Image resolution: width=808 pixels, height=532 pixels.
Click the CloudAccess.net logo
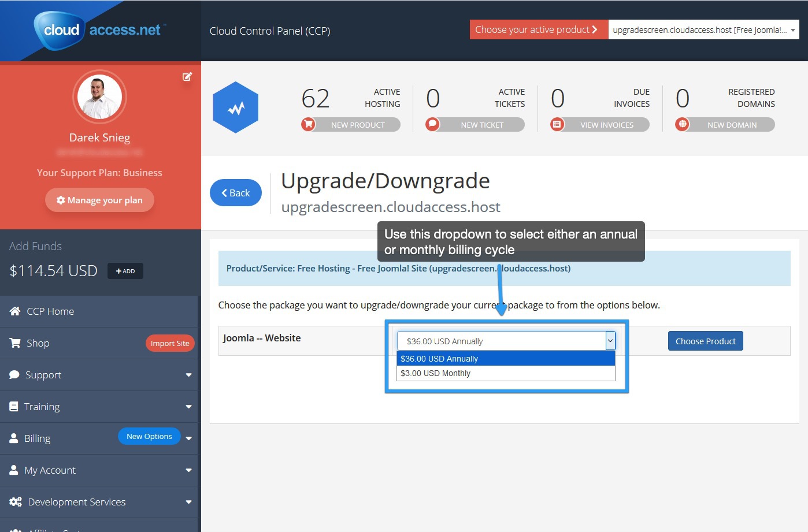(x=100, y=30)
